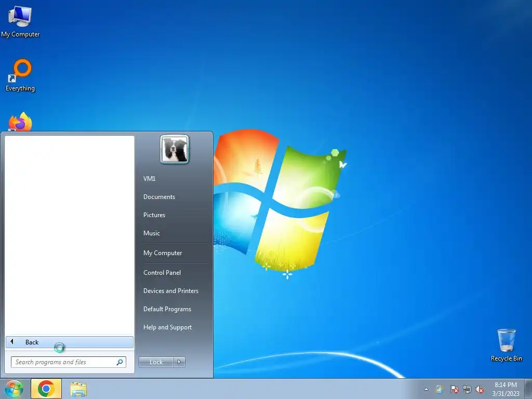Open Windows Explorer from the taskbar

coord(78,389)
